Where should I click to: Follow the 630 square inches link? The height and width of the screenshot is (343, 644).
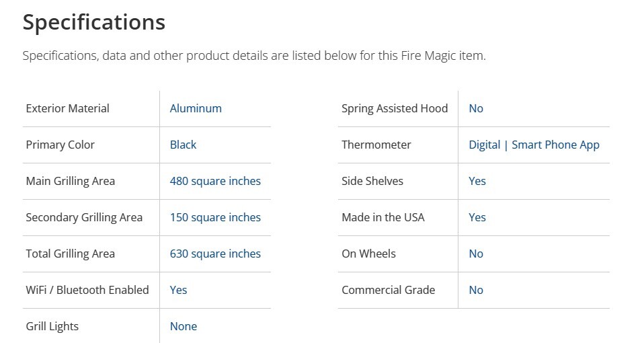pos(215,254)
